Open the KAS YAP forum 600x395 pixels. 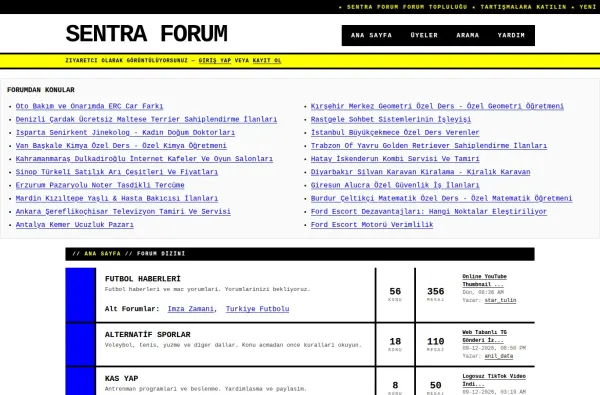coord(122,379)
